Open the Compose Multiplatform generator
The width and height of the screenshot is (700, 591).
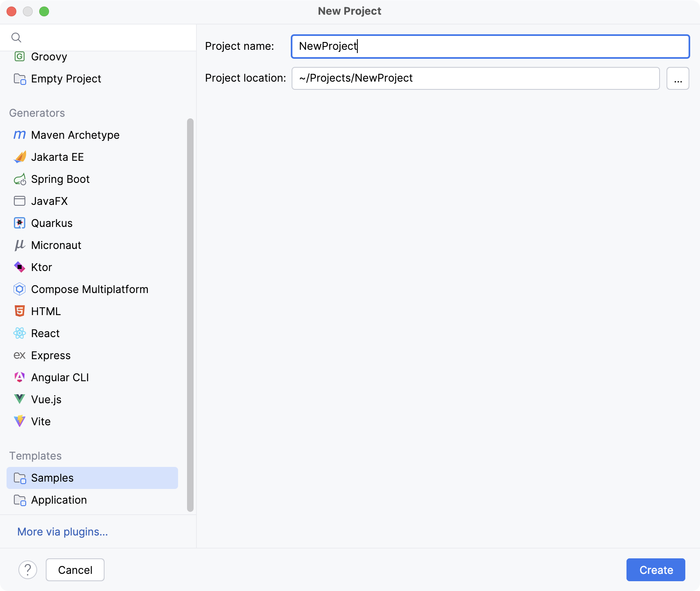[89, 289]
